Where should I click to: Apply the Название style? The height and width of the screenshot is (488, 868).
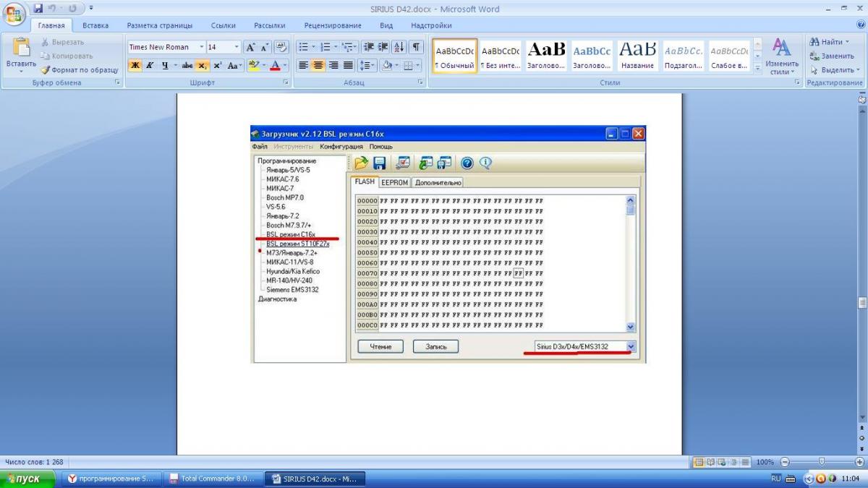(637, 56)
